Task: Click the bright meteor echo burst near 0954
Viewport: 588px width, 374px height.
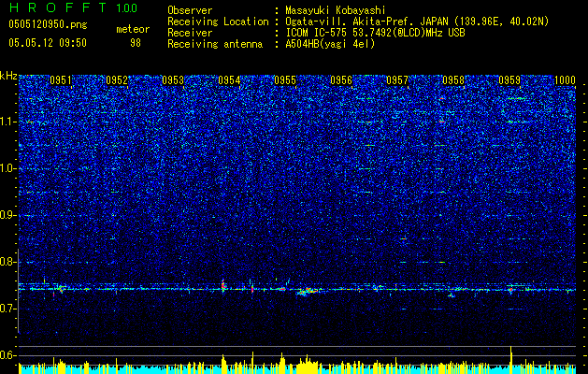Action: pos(223,285)
